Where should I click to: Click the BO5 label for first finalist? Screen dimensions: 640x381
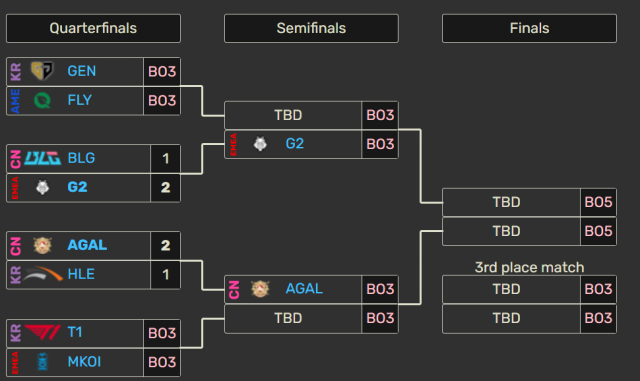pyautogui.click(x=598, y=202)
